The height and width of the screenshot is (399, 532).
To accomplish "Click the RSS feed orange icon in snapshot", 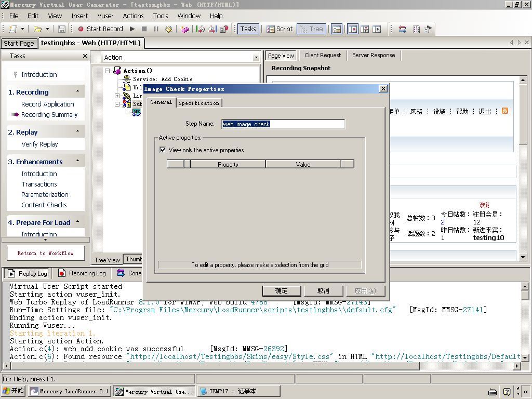I will point(505,111).
